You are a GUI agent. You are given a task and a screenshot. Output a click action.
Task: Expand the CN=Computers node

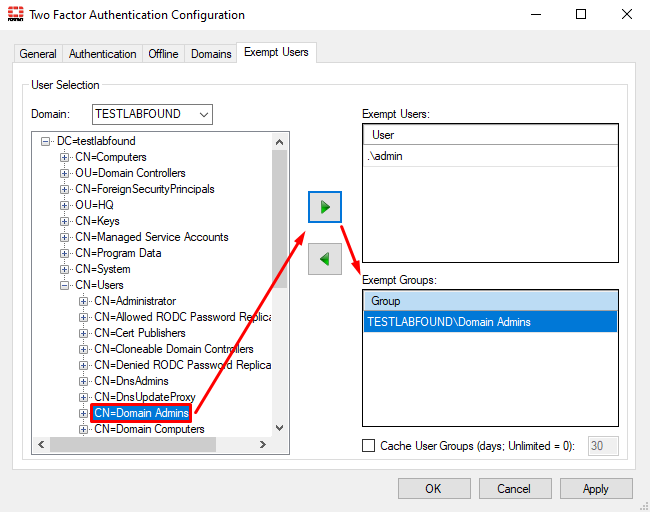(64, 158)
